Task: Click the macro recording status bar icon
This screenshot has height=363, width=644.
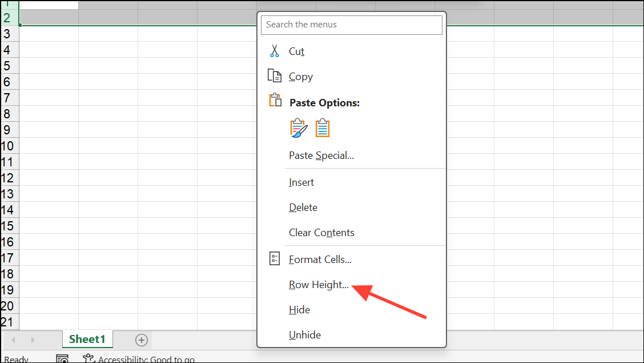Action: tap(62, 359)
